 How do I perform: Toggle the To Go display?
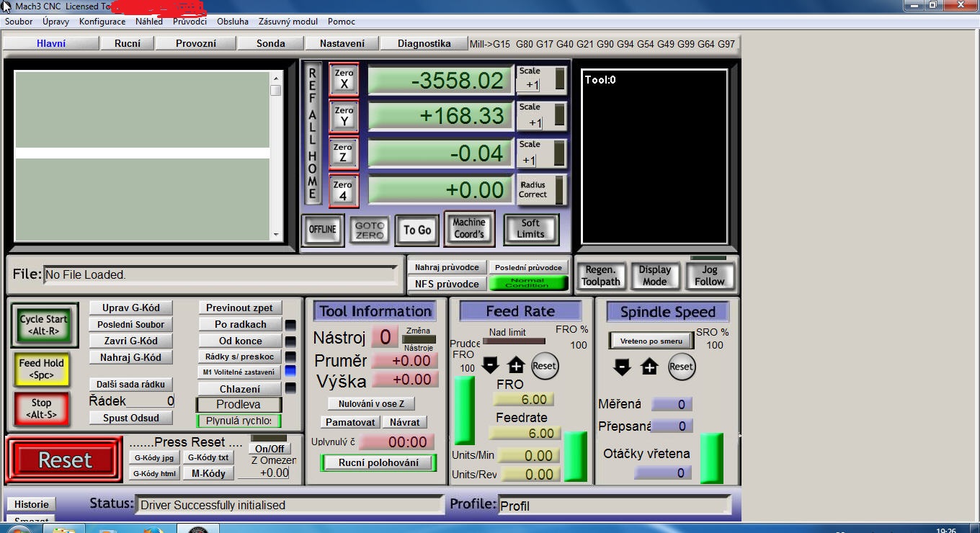pyautogui.click(x=417, y=230)
